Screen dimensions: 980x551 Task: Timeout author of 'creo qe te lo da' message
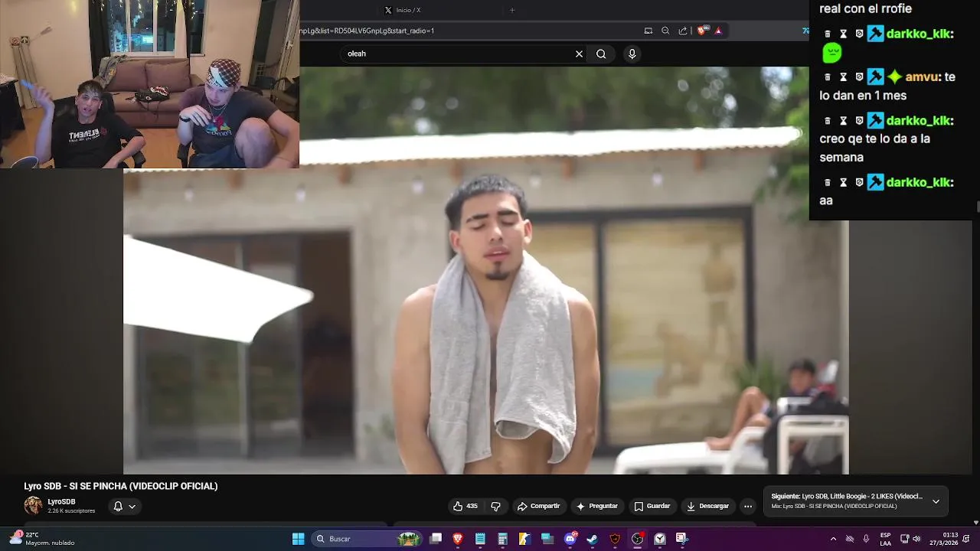843,121
